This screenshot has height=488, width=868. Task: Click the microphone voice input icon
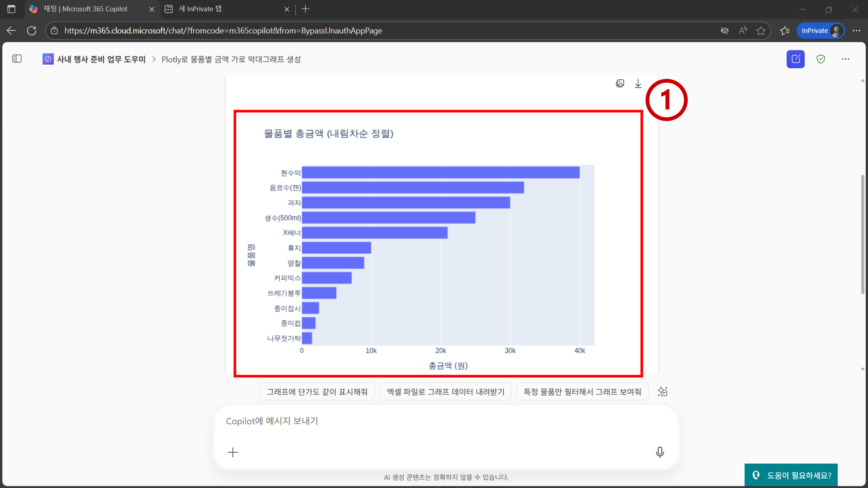pos(660,452)
